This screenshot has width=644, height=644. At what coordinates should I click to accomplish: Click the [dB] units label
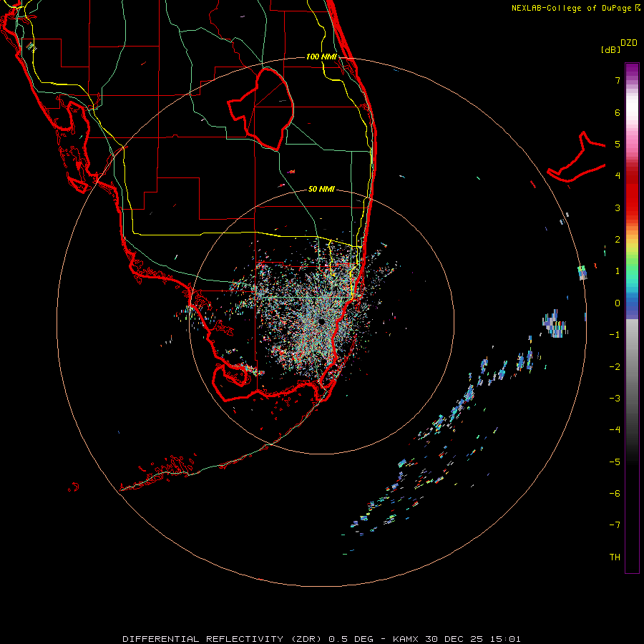click(x=610, y=49)
